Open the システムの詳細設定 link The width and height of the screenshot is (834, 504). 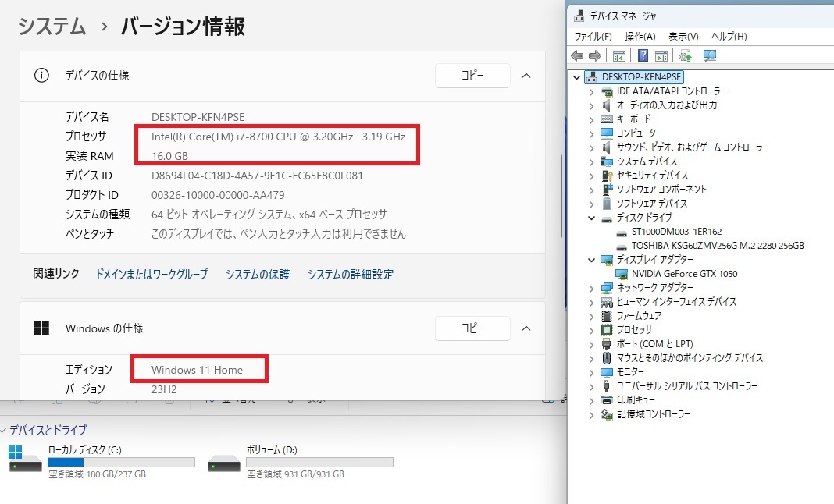tap(351, 275)
